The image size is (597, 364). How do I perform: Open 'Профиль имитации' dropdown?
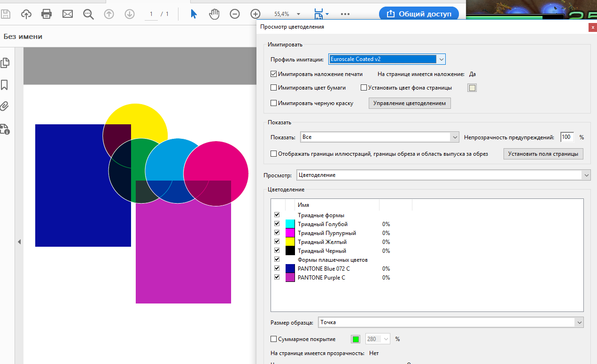point(387,59)
